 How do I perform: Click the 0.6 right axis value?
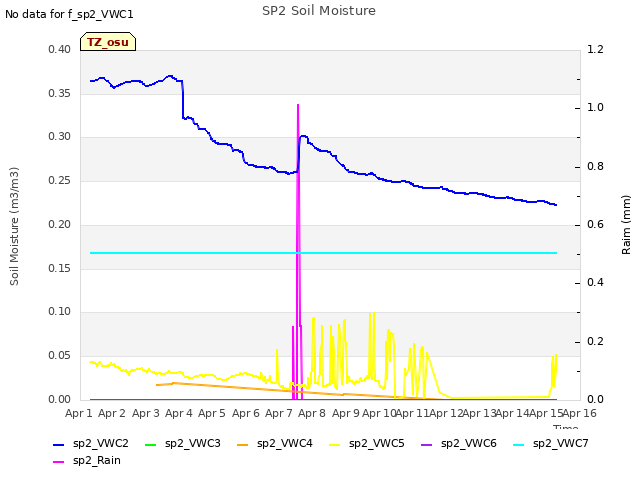(x=595, y=224)
